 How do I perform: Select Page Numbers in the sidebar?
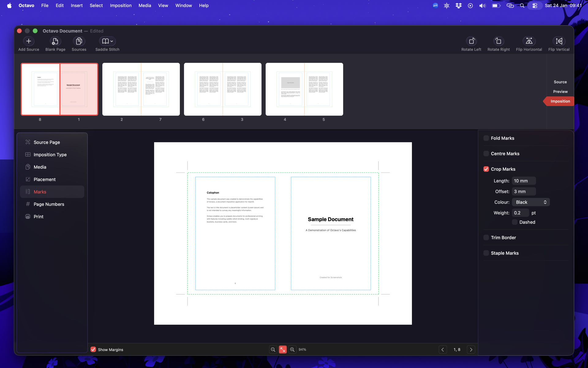pos(49,204)
